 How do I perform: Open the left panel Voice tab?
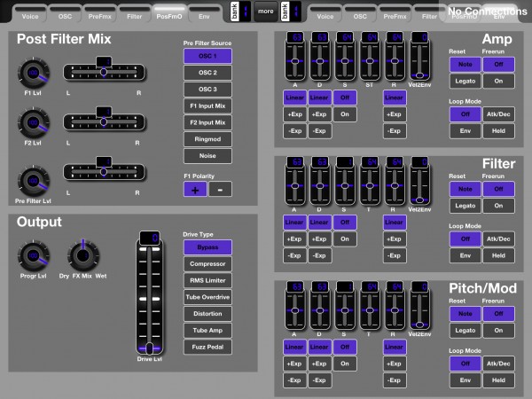(30, 14)
